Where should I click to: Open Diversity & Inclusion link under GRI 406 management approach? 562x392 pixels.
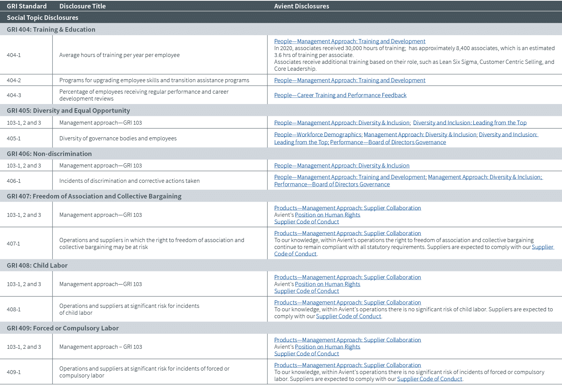click(x=342, y=166)
